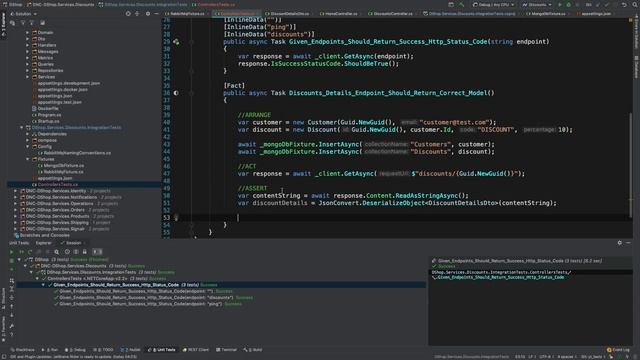Switch to DiscountDetailsDto.cs editor tab
The image size is (640, 360).
pyautogui.click(x=287, y=14)
